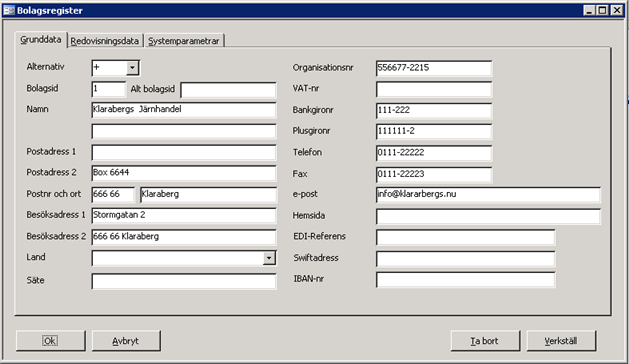Viewport: 629px width, 364px height.
Task: Click the Postnr och ort label
Action: pyautogui.click(x=54, y=194)
